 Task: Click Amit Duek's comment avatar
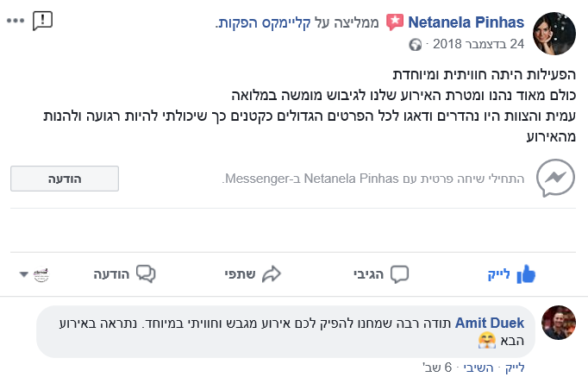coord(558,322)
